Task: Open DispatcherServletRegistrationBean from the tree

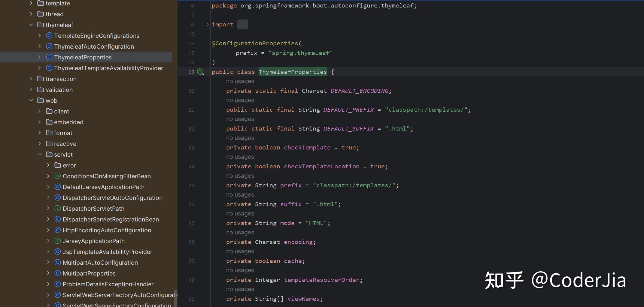Action: point(111,219)
